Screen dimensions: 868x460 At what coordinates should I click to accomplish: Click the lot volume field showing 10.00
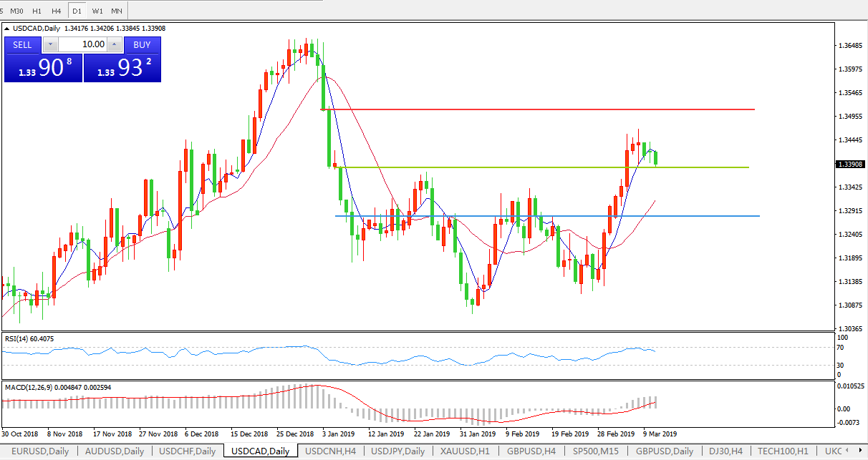[x=82, y=44]
